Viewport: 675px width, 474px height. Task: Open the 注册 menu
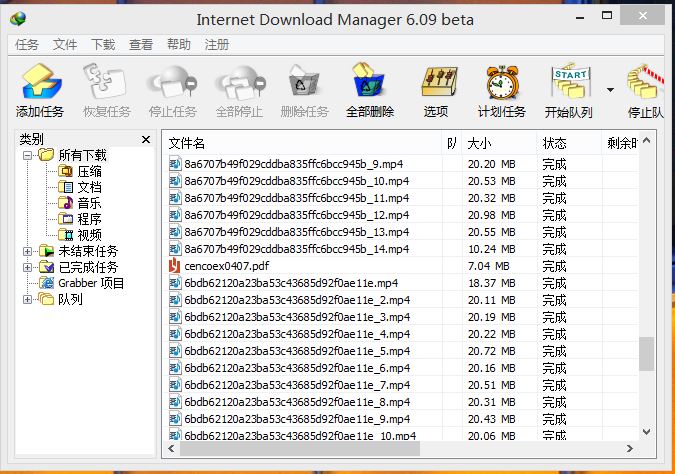click(217, 44)
